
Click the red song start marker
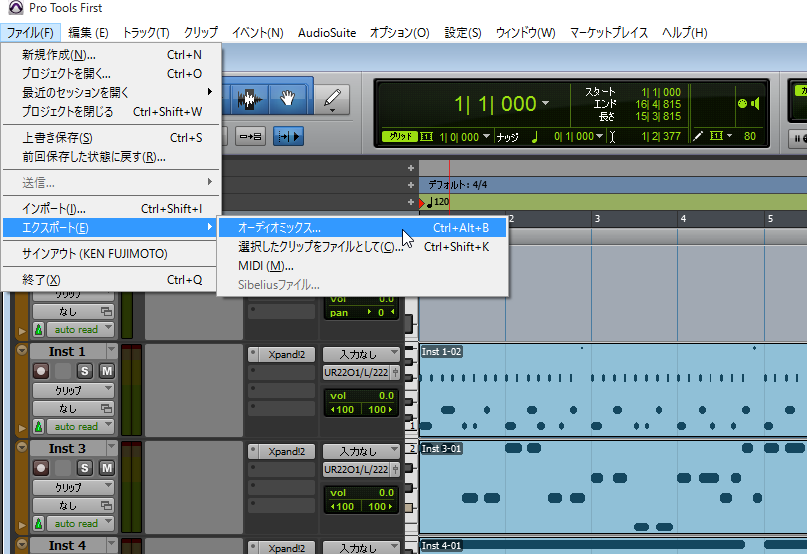click(x=422, y=202)
